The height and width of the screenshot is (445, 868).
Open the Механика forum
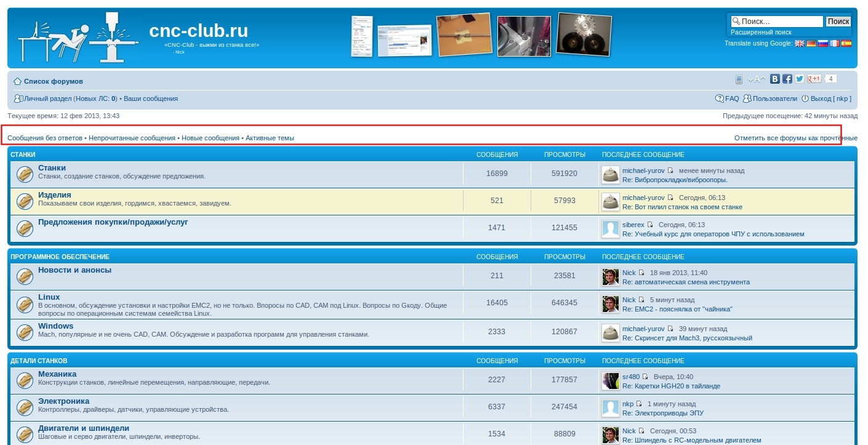tap(57, 374)
